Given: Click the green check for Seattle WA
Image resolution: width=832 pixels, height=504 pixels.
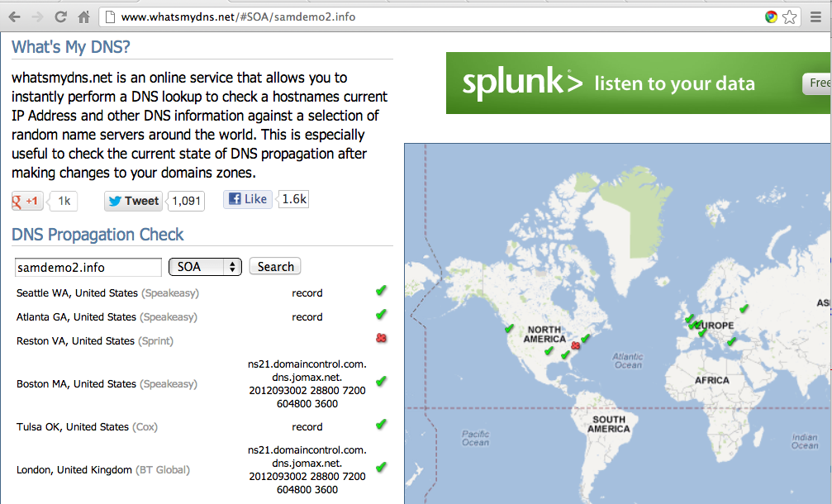Looking at the screenshot, I should [x=381, y=290].
